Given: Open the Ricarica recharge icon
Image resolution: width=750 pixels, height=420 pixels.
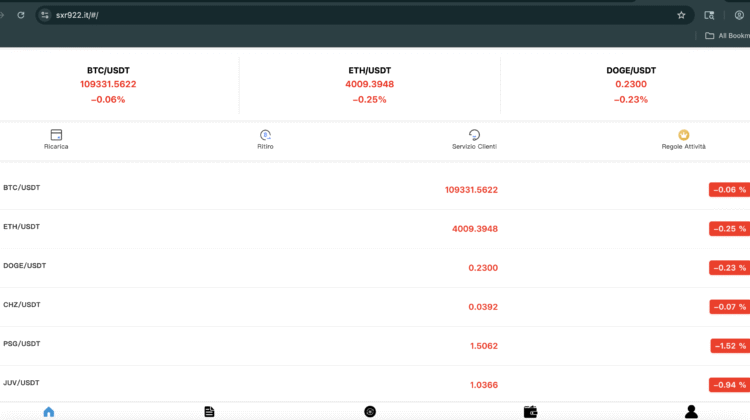Looking at the screenshot, I should click(x=56, y=135).
